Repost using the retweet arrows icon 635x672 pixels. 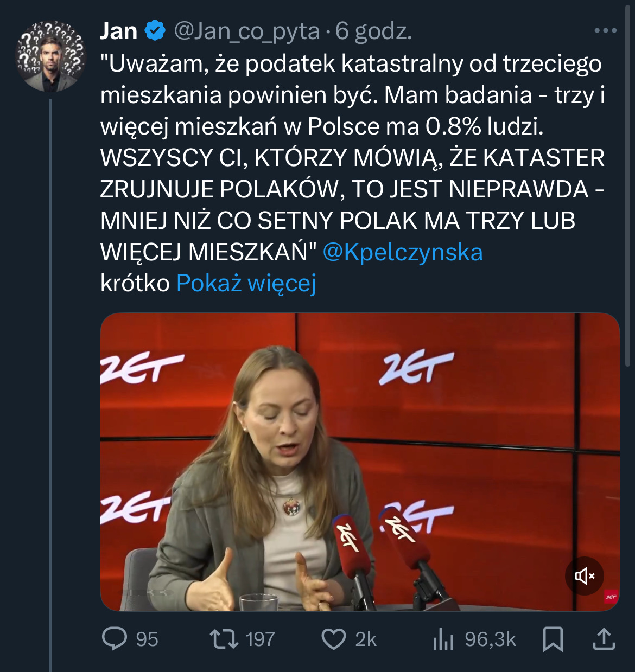pos(224,639)
